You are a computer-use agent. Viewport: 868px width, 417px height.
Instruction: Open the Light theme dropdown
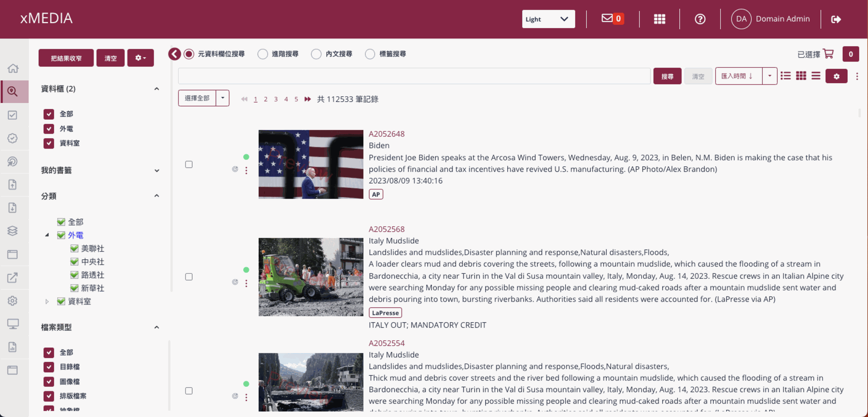click(x=548, y=19)
